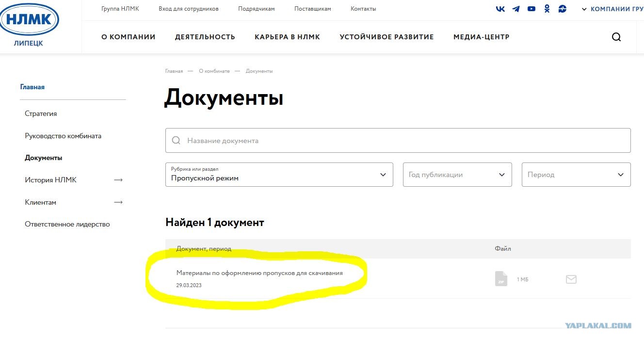
Task: Click the Файл column header
Action: pyautogui.click(x=503, y=249)
